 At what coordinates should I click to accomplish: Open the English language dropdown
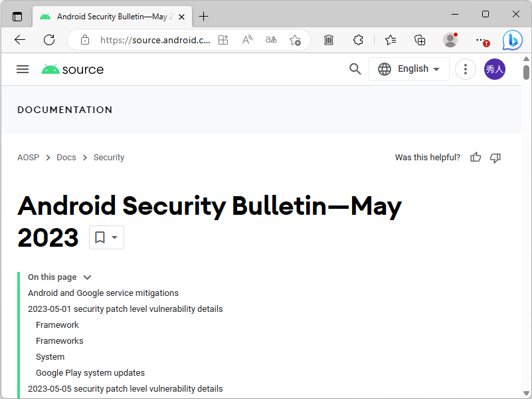click(409, 68)
